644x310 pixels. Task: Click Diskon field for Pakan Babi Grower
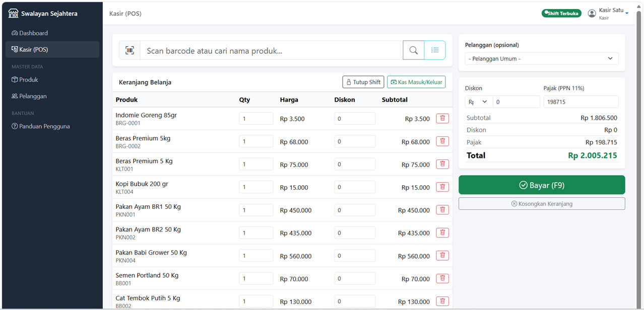tap(355, 256)
